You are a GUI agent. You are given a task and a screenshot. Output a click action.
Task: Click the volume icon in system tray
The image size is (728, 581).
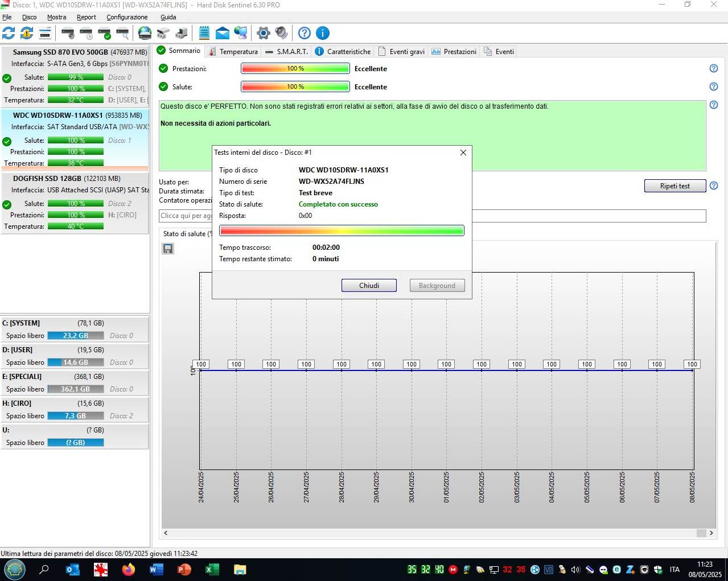575,569
